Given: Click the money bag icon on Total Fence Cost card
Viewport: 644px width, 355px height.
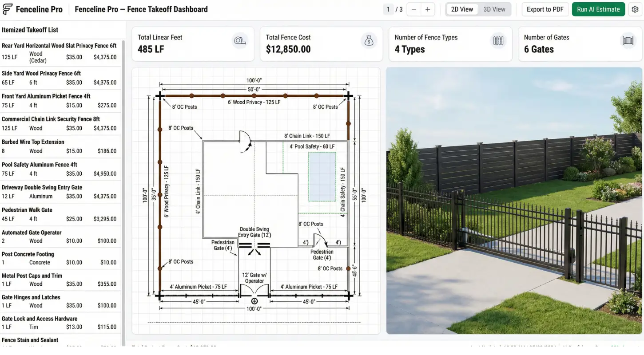Looking at the screenshot, I should 369,40.
